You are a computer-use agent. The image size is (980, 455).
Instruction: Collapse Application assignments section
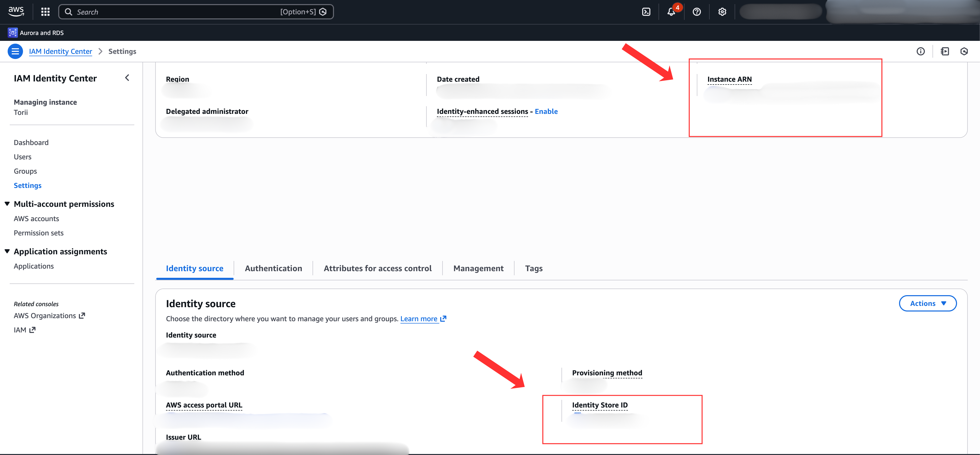tap(7, 252)
